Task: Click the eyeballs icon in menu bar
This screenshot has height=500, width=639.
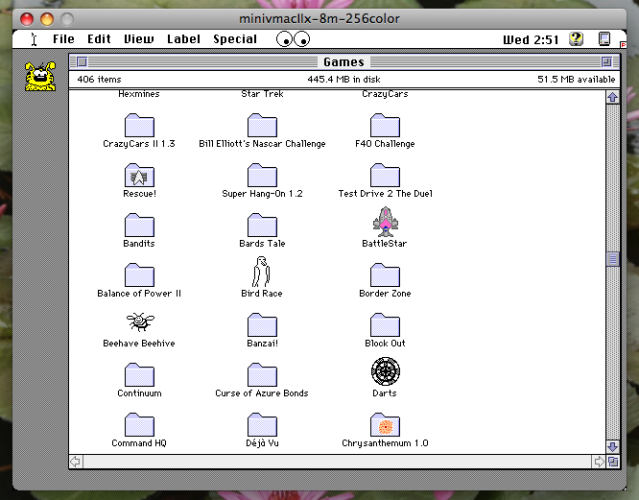Action: [x=293, y=39]
